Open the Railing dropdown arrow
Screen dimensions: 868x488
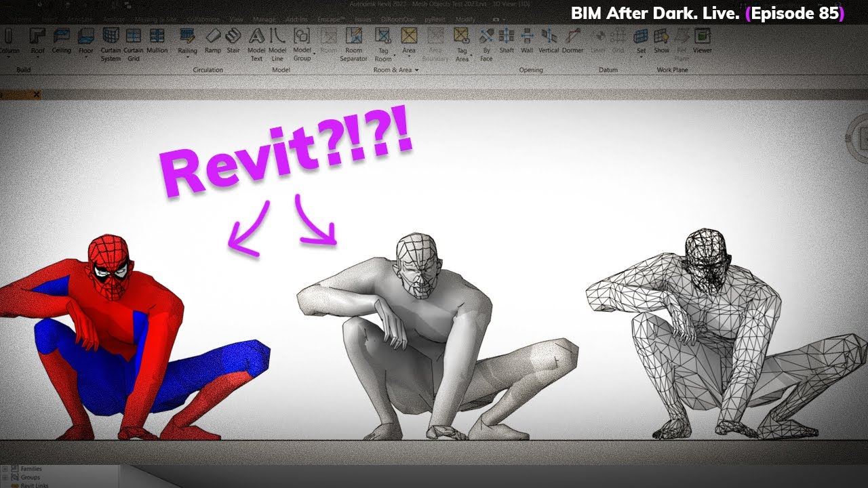[x=187, y=58]
